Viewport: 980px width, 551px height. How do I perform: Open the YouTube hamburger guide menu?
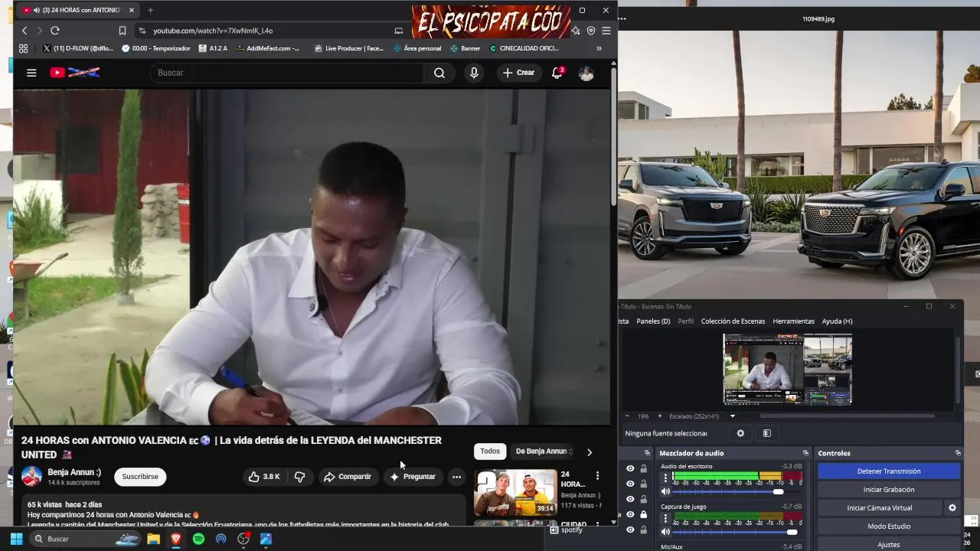coord(31,73)
